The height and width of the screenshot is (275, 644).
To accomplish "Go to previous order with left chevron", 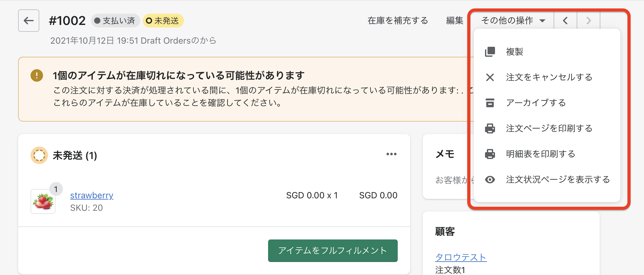I will click(565, 21).
